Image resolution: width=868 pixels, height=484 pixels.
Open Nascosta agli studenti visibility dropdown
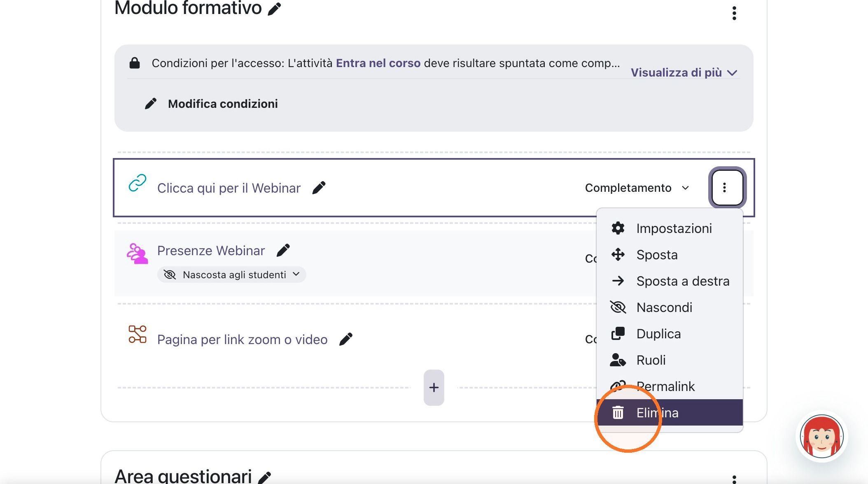[231, 275]
